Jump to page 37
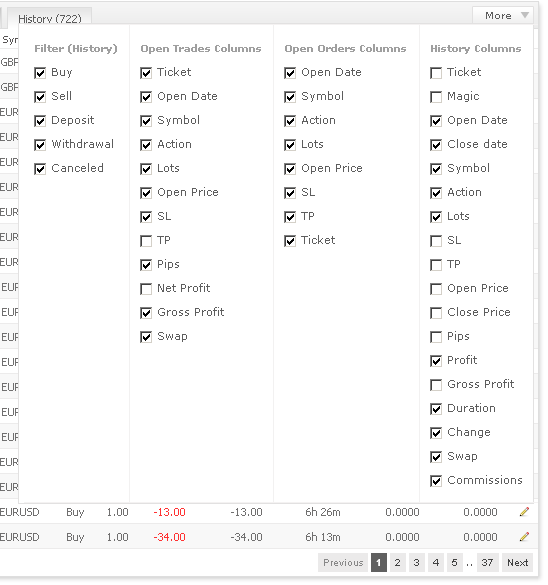The image size is (548, 585). [x=487, y=562]
